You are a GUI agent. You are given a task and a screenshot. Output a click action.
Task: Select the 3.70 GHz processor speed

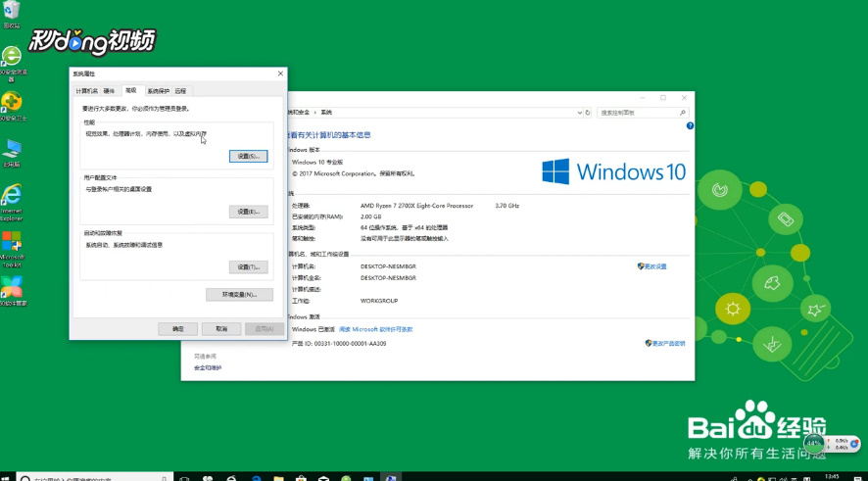click(x=507, y=206)
